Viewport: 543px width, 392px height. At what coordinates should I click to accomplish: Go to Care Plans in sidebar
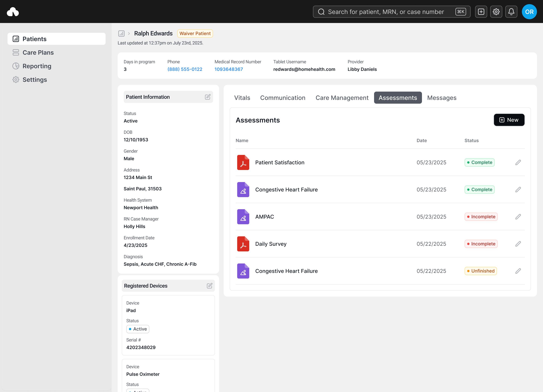click(x=38, y=52)
